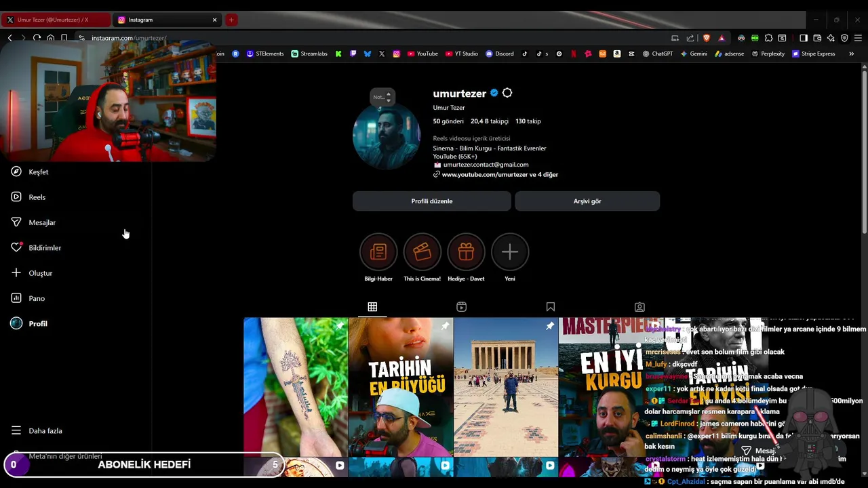Viewport: 868px width, 488px height.
Task: Open the This is Cinema! highlight
Action: 422,258
